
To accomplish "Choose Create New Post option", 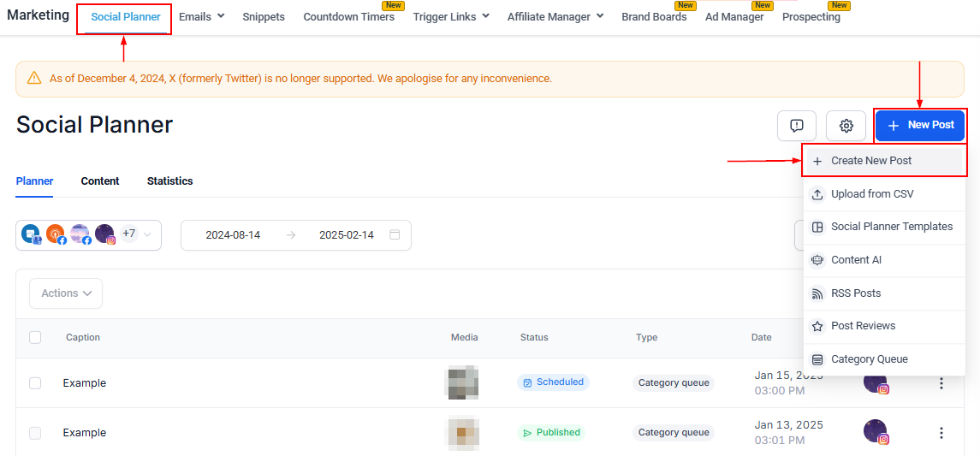I will coord(870,161).
